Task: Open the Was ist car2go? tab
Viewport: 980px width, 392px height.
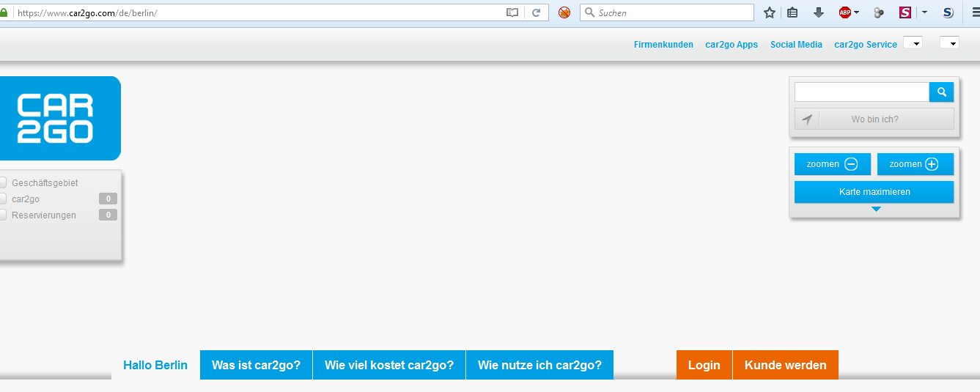Action: [256, 365]
